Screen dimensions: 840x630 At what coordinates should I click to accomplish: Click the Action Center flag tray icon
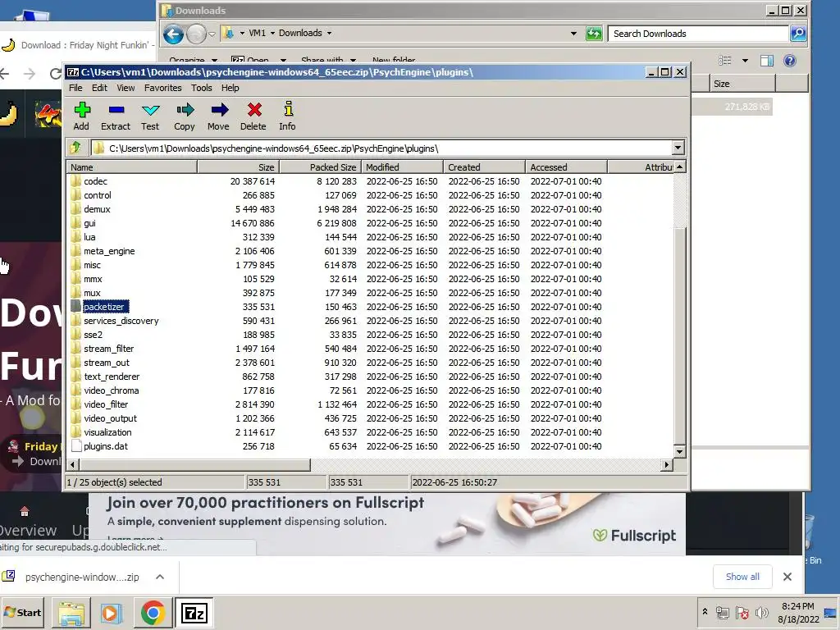click(x=742, y=612)
